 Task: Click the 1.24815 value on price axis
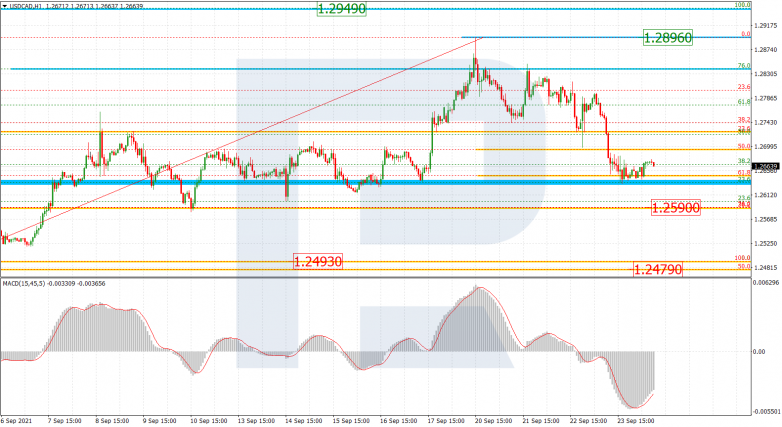[767, 268]
